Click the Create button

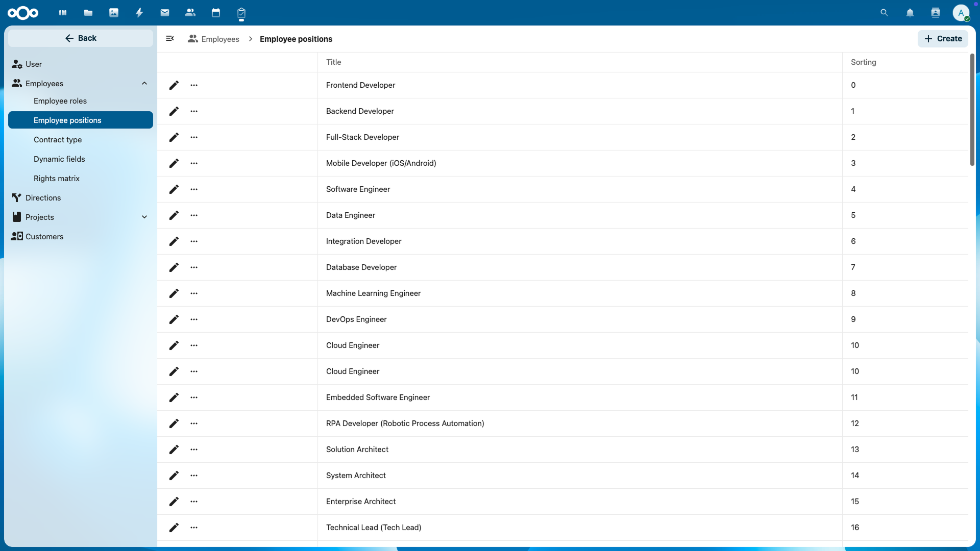(943, 39)
